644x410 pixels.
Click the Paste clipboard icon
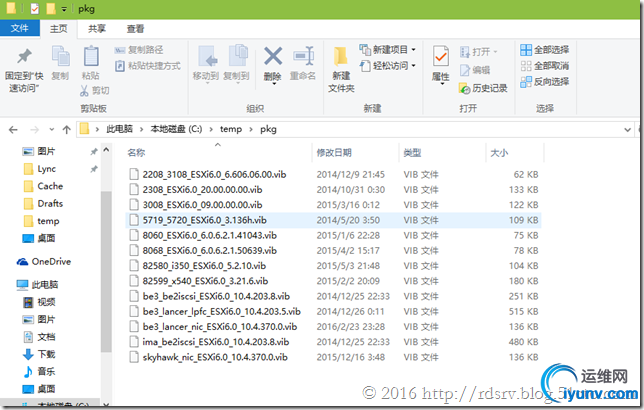point(91,57)
